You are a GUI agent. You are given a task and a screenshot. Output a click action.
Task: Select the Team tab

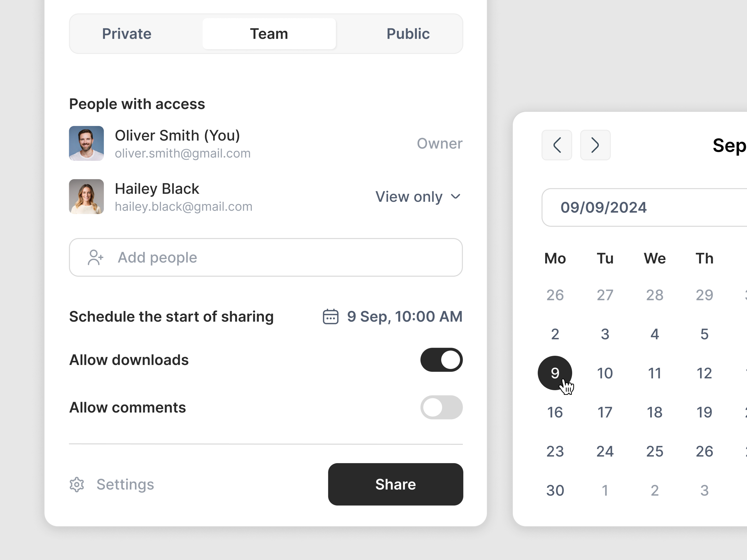(269, 34)
